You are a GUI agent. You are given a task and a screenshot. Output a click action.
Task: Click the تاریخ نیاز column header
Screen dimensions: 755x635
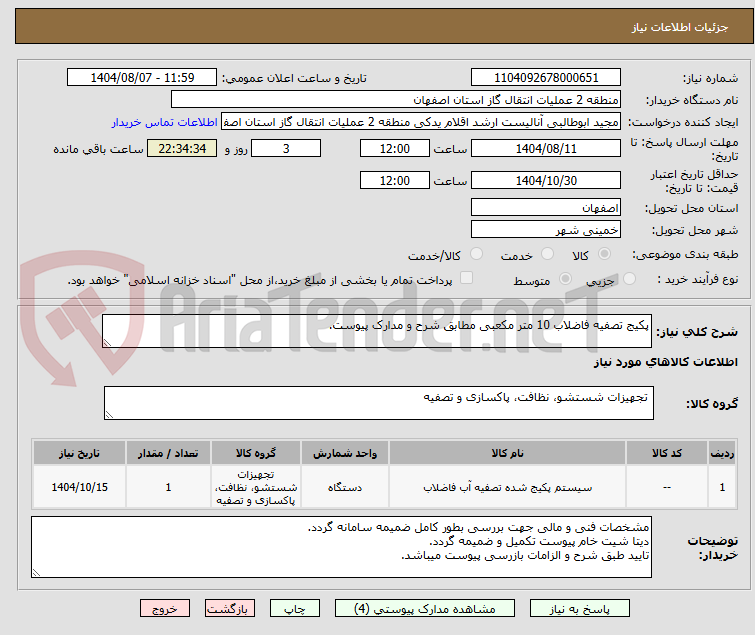[79, 453]
